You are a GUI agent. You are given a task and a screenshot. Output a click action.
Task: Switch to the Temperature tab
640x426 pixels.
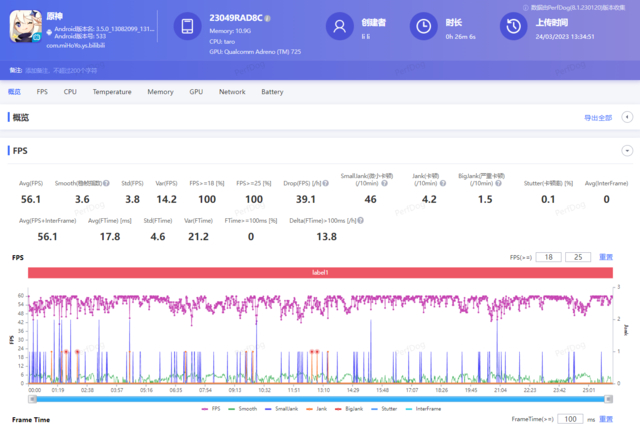(x=112, y=91)
